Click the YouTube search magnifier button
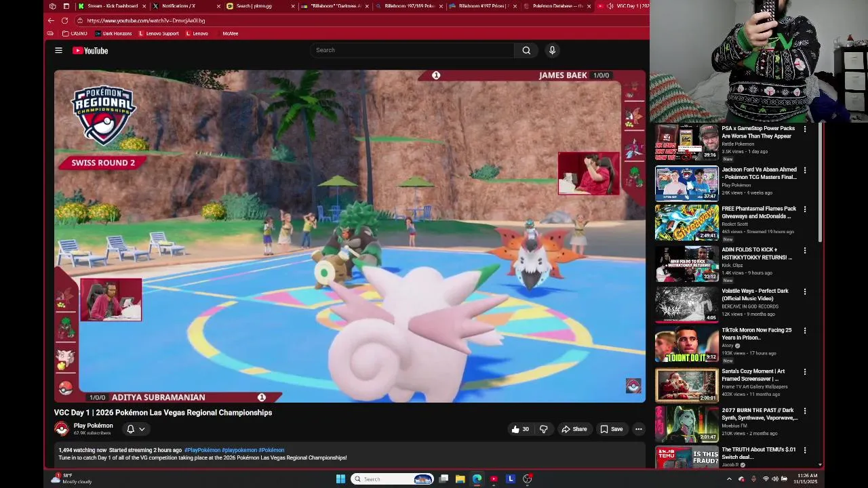 526,50
